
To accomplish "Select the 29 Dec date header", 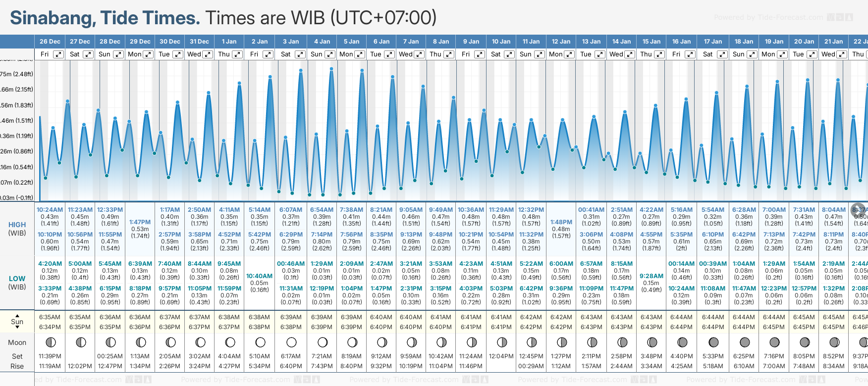I will [x=140, y=42].
